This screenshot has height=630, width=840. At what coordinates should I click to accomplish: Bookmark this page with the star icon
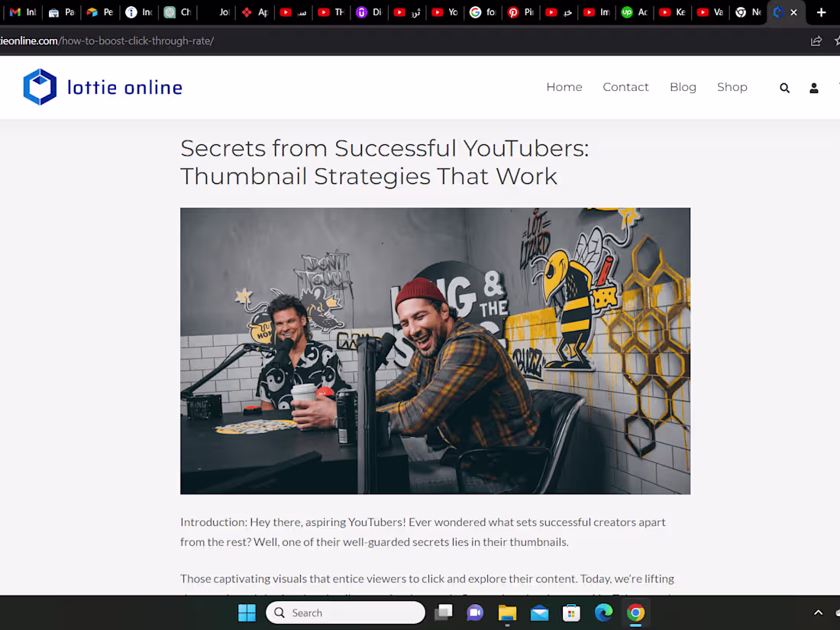pyautogui.click(x=837, y=40)
